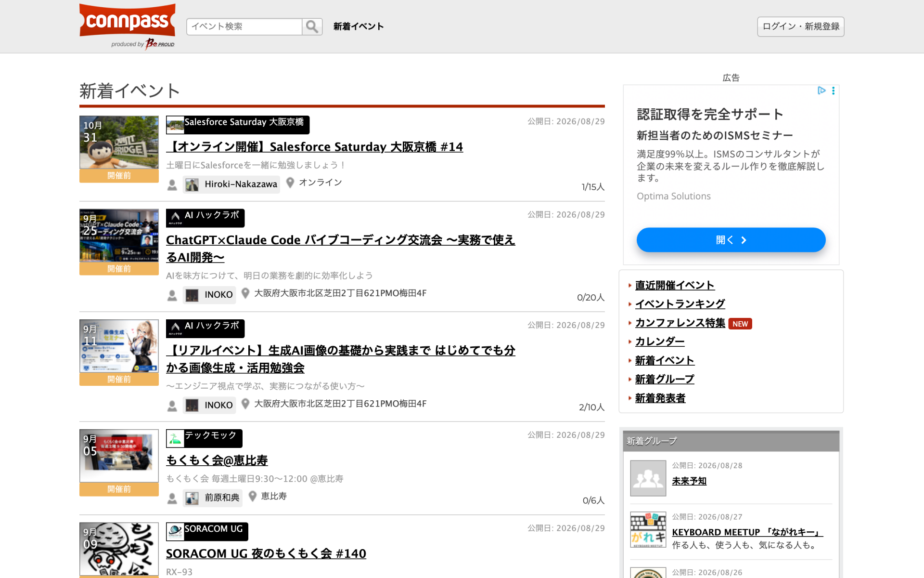Open 直近開催イベント sidebar link
Viewport: 924px width, 578px height.
pyautogui.click(x=675, y=285)
